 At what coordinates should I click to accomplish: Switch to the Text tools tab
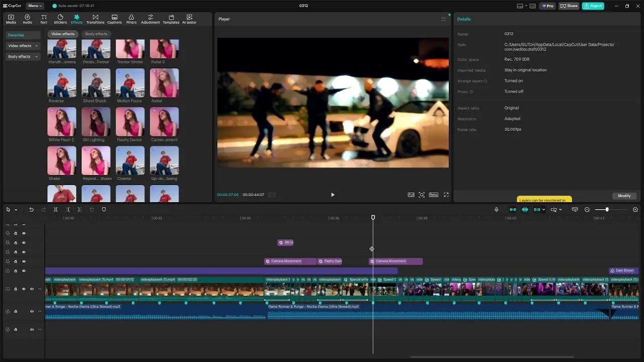click(44, 19)
